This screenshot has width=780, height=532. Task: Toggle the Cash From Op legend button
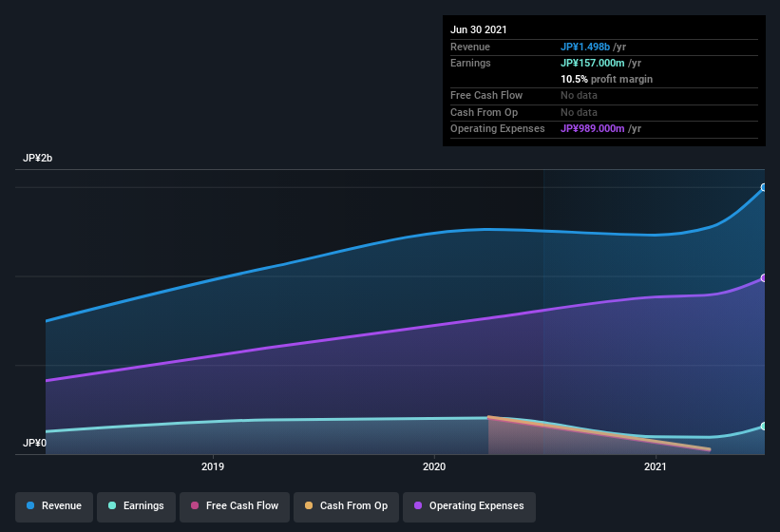(346, 506)
